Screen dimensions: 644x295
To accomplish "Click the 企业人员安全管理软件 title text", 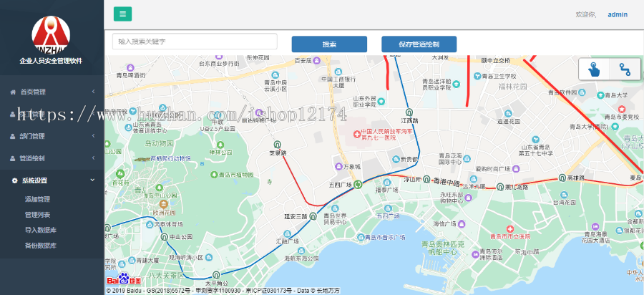I will click(51, 61).
